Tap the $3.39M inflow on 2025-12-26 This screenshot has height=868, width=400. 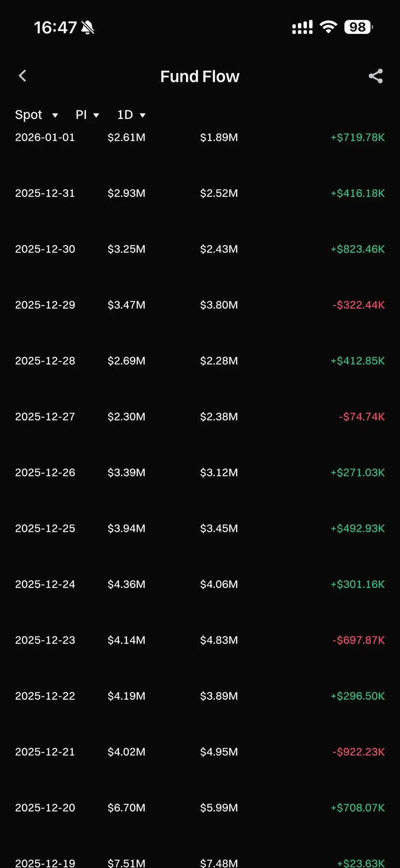[126, 472]
